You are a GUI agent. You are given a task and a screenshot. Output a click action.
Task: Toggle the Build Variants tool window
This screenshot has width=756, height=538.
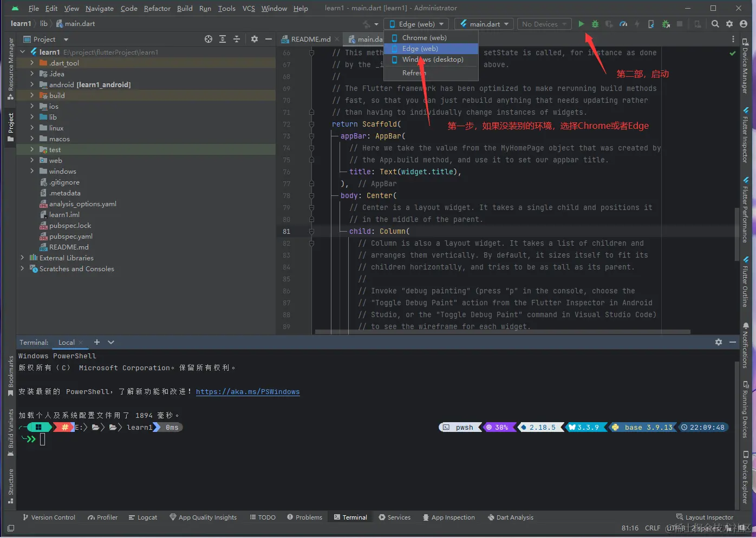click(10, 432)
